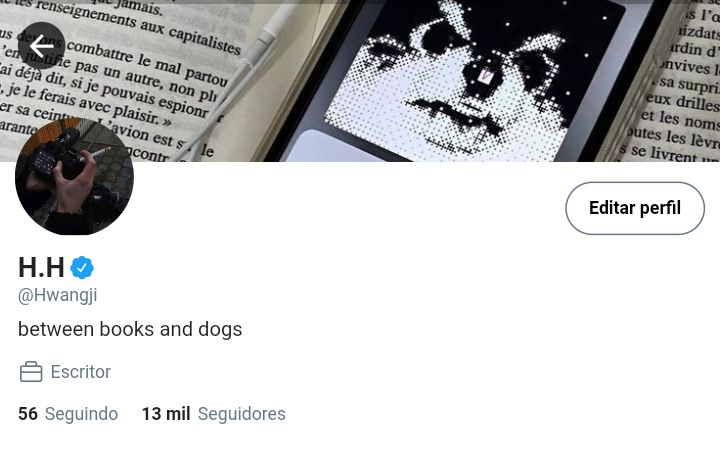Click the book page at banner's right edge
This screenshot has width=720, height=457.
click(675, 83)
